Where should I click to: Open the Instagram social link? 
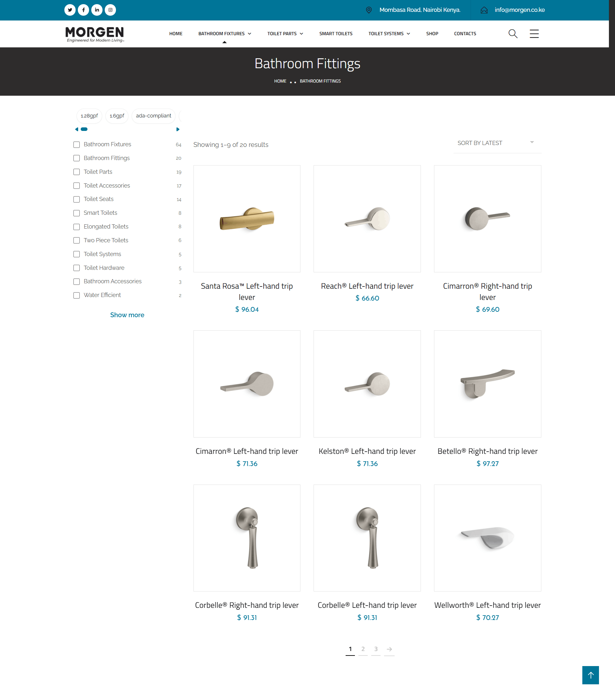coord(111,10)
